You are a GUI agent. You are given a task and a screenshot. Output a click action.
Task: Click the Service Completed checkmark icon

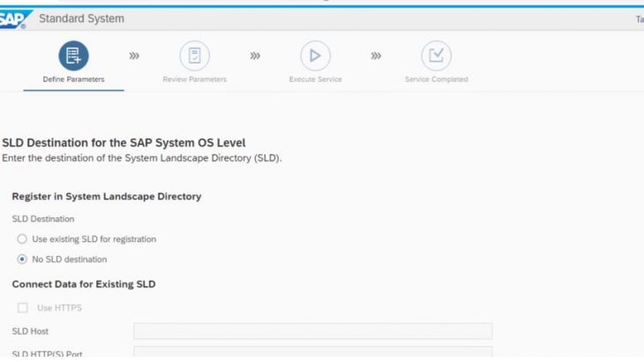tap(436, 57)
